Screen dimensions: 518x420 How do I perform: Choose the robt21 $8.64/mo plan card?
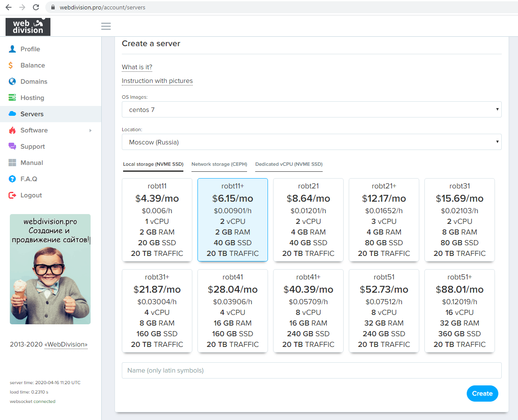[x=308, y=220]
